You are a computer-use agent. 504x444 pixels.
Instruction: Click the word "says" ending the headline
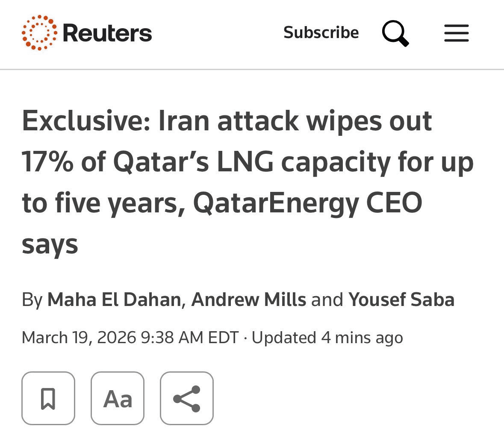(50, 245)
